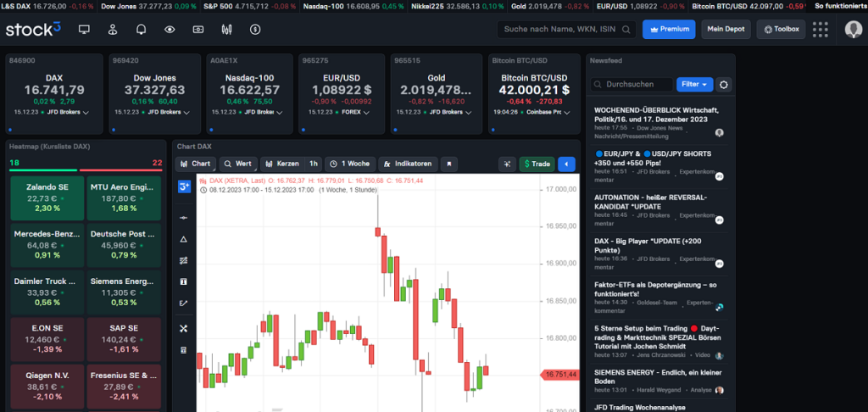Click the Zalando SE heatmap tile
868x412 pixels.
(x=47, y=197)
